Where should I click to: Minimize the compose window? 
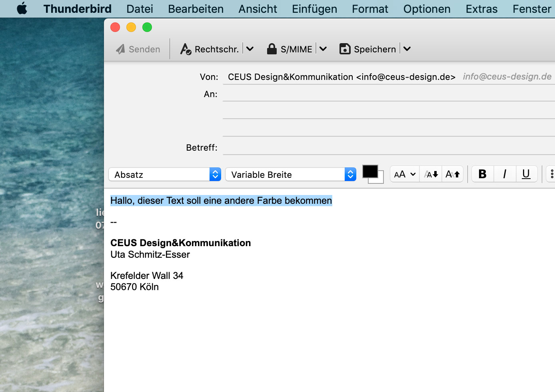point(131,27)
